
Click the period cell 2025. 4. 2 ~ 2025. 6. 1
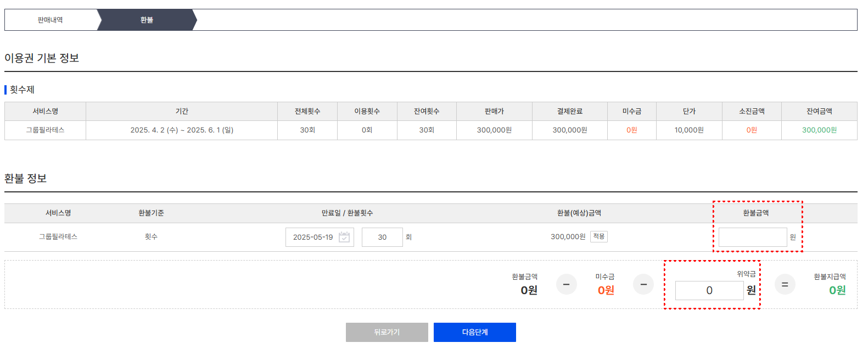182,130
